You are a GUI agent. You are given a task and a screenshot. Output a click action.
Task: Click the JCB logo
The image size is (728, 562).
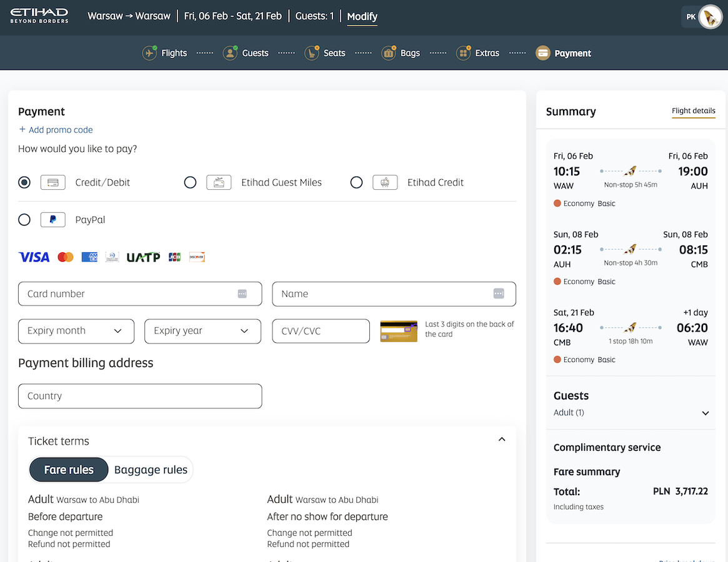[x=174, y=257]
